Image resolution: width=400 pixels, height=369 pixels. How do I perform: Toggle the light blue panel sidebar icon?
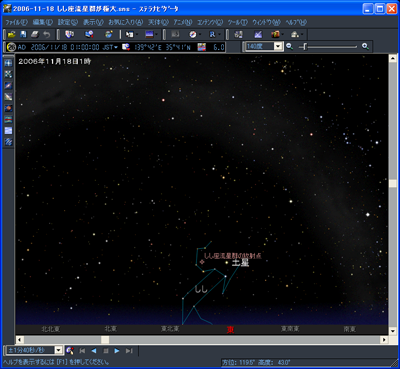point(8,130)
